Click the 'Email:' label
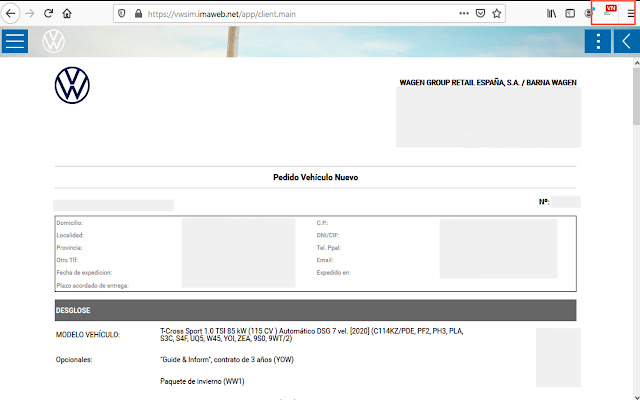 point(324,260)
